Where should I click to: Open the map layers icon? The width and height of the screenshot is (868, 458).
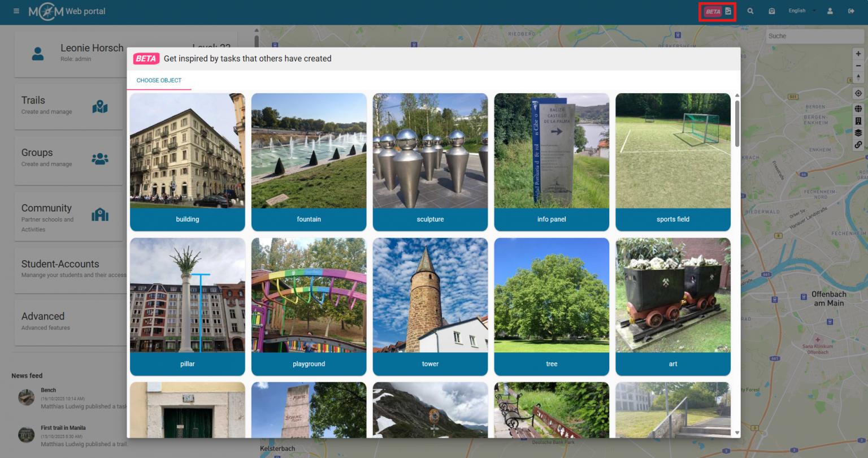(858, 132)
